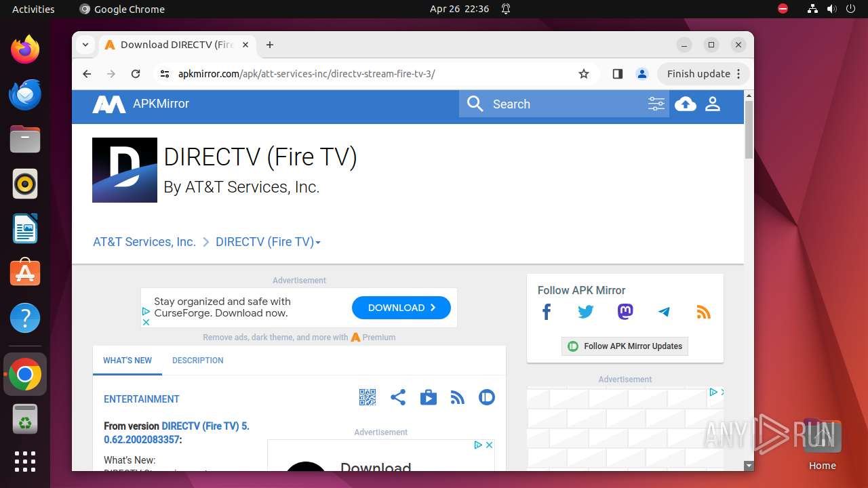This screenshot has width=868, height=488.
Task: Click the search magnifier icon
Action: (475, 104)
